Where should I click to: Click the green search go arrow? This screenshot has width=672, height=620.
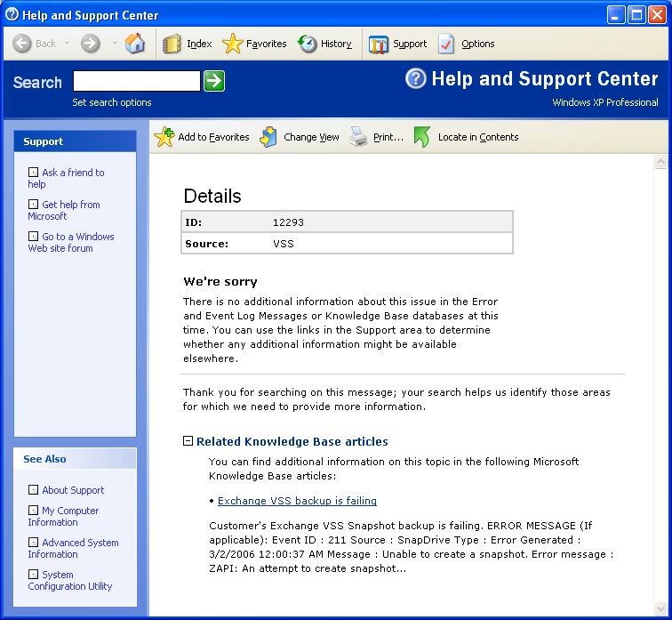[214, 81]
